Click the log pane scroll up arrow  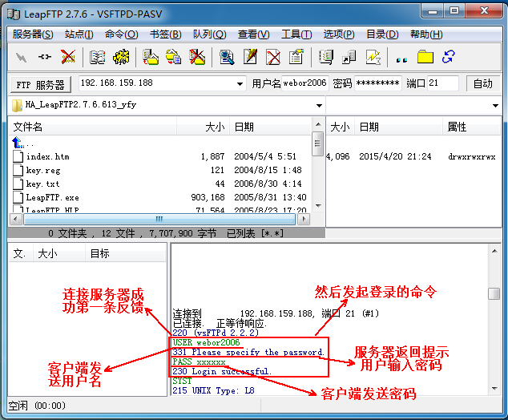click(494, 251)
